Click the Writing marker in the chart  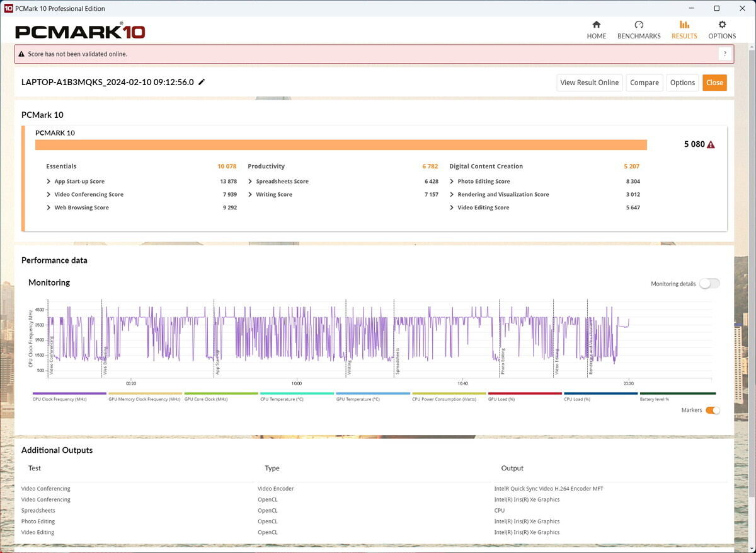[350, 368]
